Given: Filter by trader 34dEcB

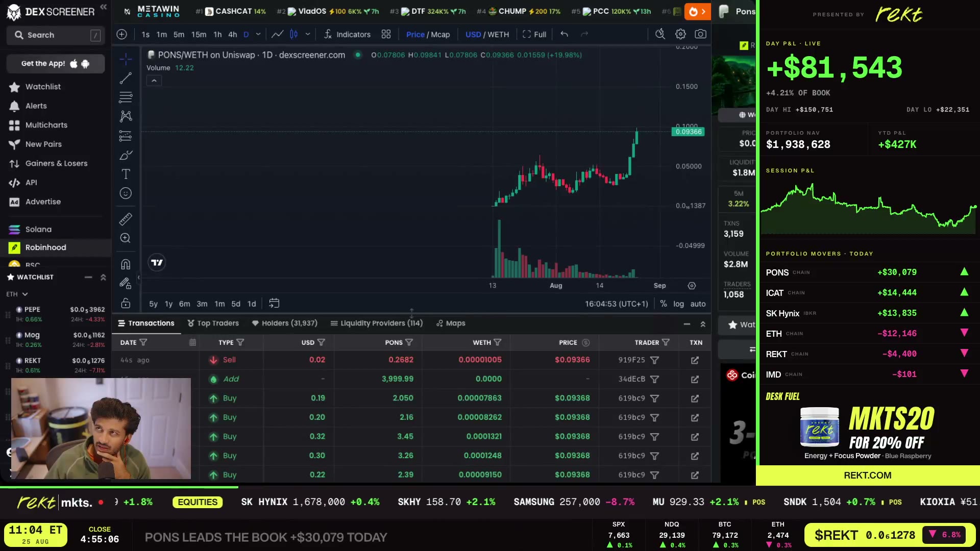Looking at the screenshot, I should pos(654,379).
